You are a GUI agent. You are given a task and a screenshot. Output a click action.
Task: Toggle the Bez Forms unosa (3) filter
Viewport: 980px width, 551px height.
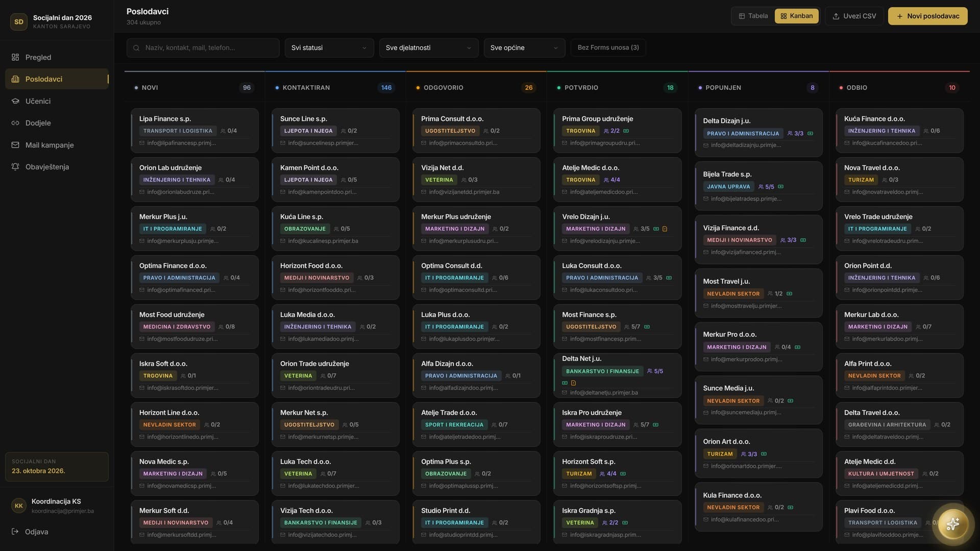click(x=608, y=47)
